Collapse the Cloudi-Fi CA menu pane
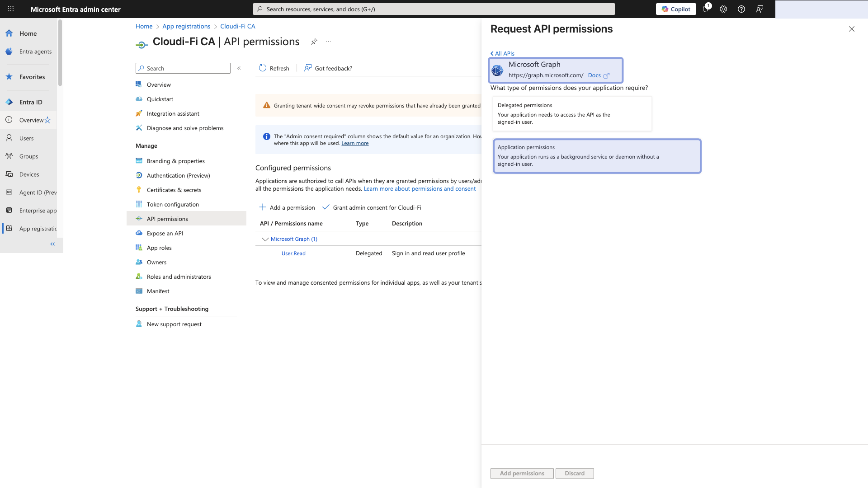 (239, 68)
